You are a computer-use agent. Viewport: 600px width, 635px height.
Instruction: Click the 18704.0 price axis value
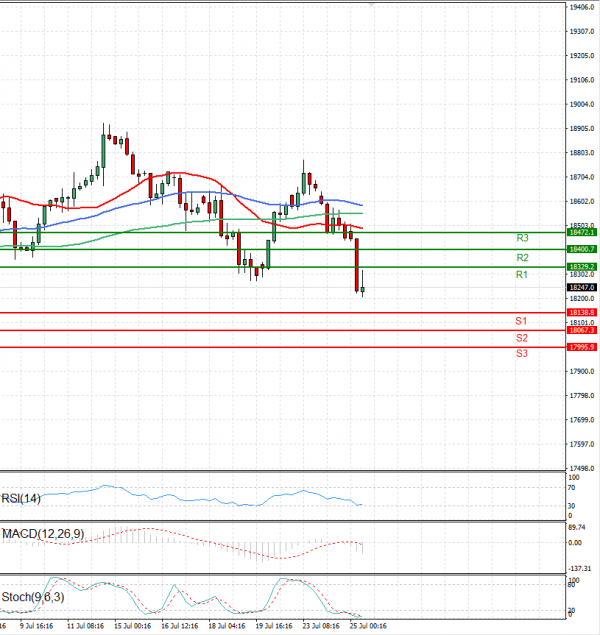coord(582,177)
